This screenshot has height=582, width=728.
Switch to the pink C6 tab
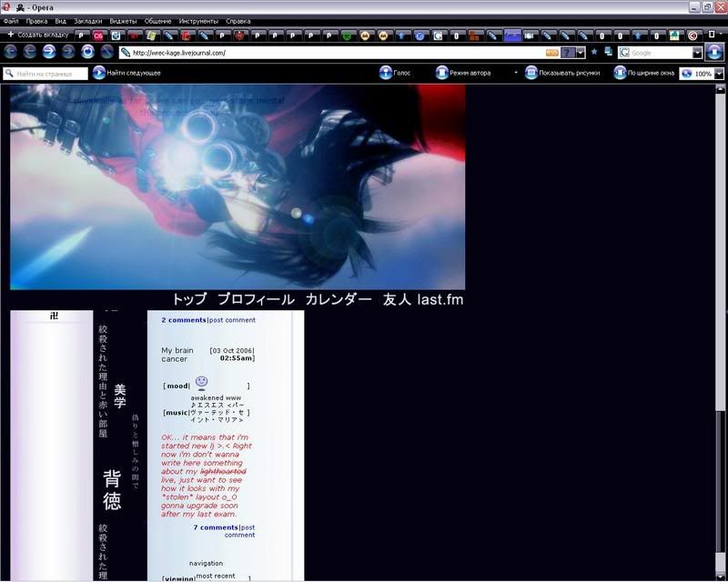[x=98, y=35]
